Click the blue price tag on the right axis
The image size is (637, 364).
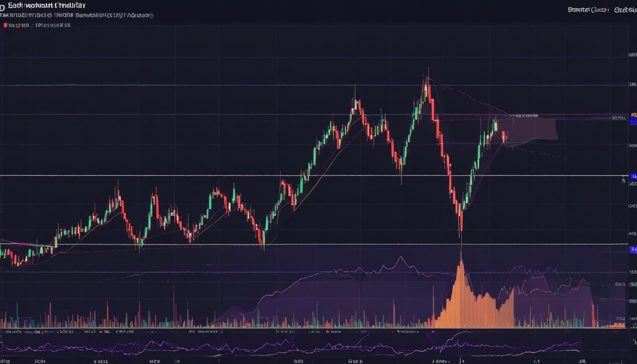tap(632, 121)
